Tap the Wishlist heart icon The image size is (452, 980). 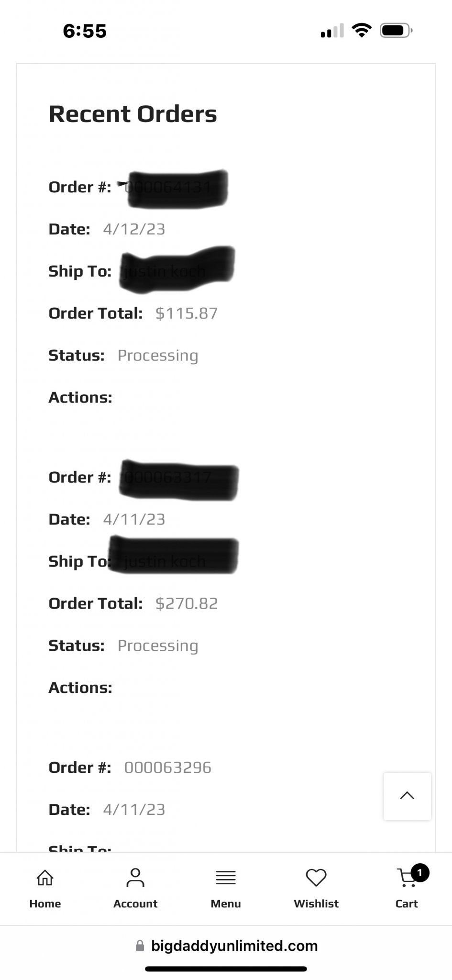tap(316, 878)
